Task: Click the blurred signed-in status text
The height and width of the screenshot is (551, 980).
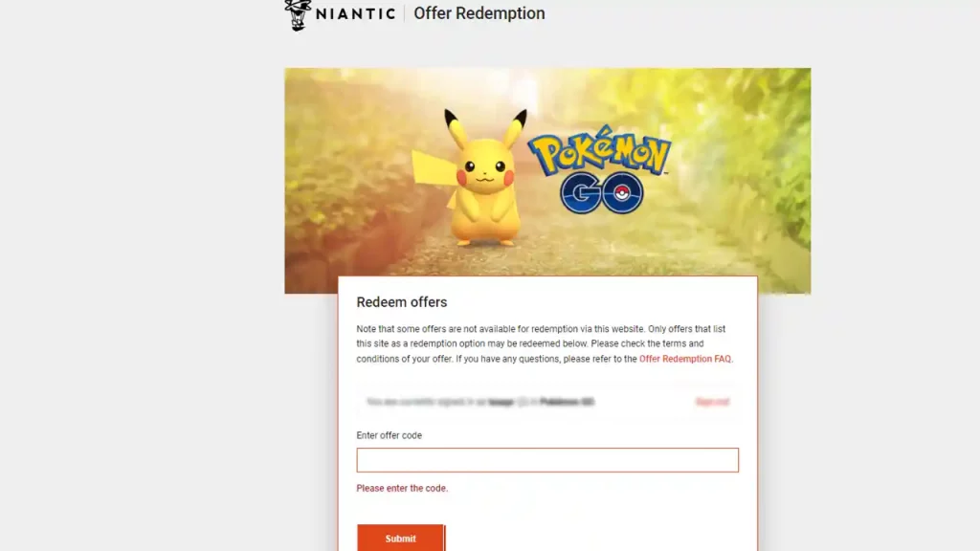Action: pyautogui.click(x=480, y=402)
